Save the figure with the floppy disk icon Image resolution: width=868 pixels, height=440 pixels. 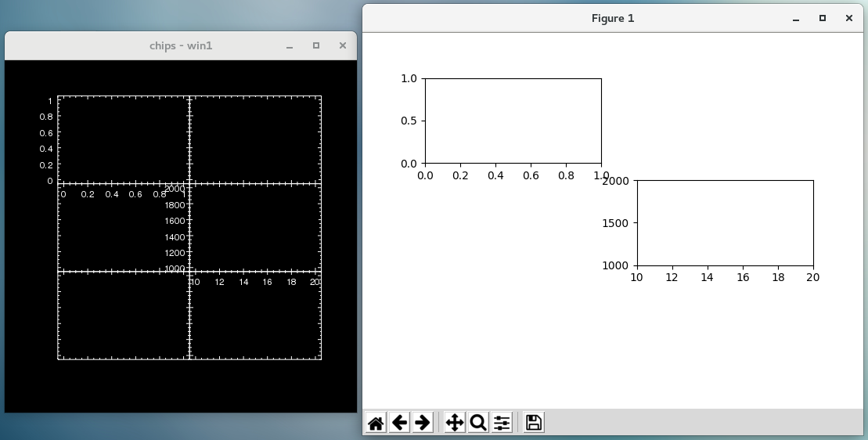[534, 423]
